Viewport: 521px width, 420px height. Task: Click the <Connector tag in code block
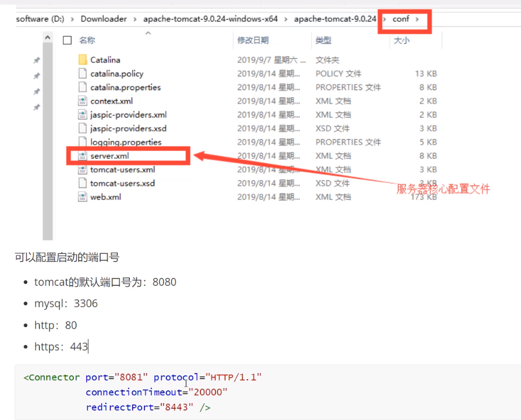51,377
